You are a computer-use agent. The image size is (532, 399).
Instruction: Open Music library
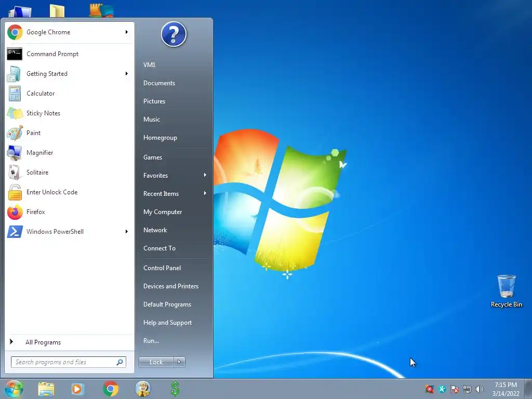pyautogui.click(x=152, y=119)
